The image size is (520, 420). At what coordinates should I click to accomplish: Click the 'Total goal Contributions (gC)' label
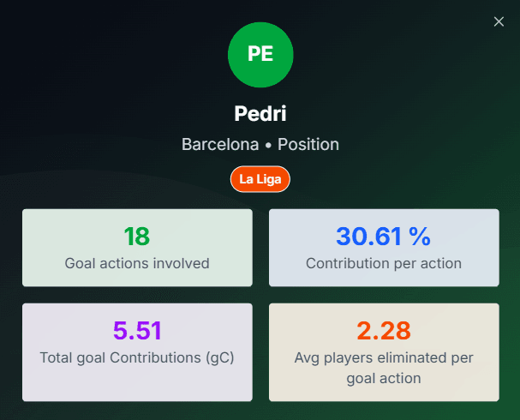tap(137, 357)
